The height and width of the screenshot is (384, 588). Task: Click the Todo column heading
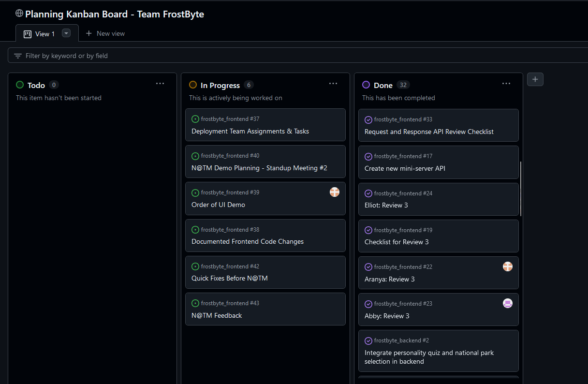pos(36,85)
